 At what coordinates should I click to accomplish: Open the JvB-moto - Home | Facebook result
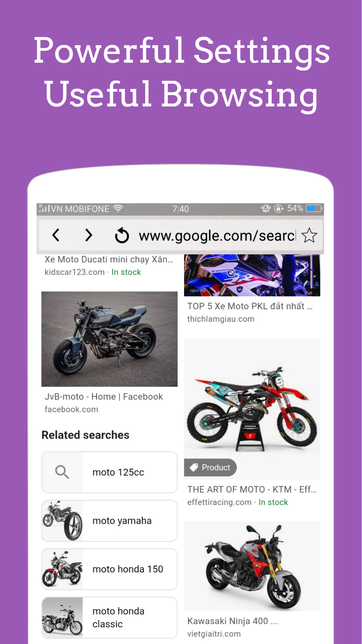pos(104,397)
